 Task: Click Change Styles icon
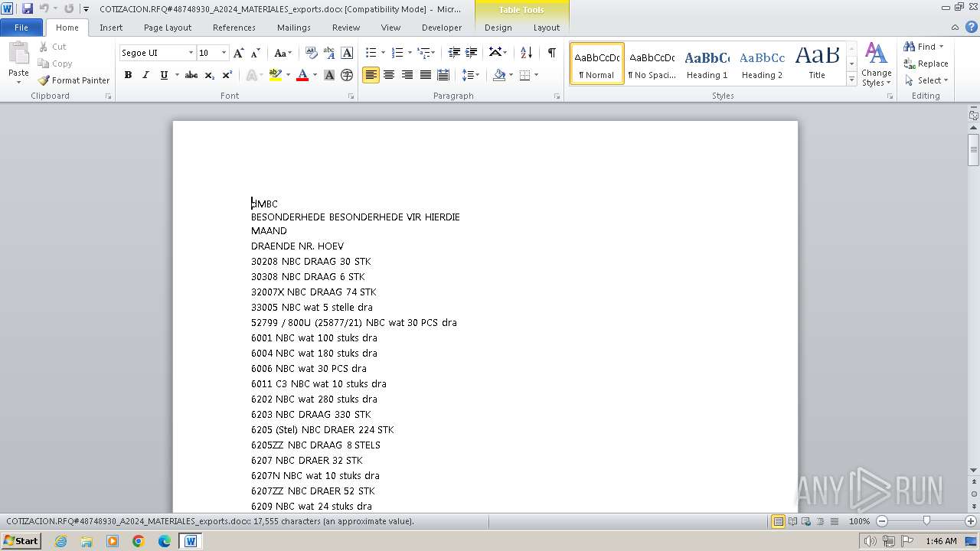tap(876, 64)
